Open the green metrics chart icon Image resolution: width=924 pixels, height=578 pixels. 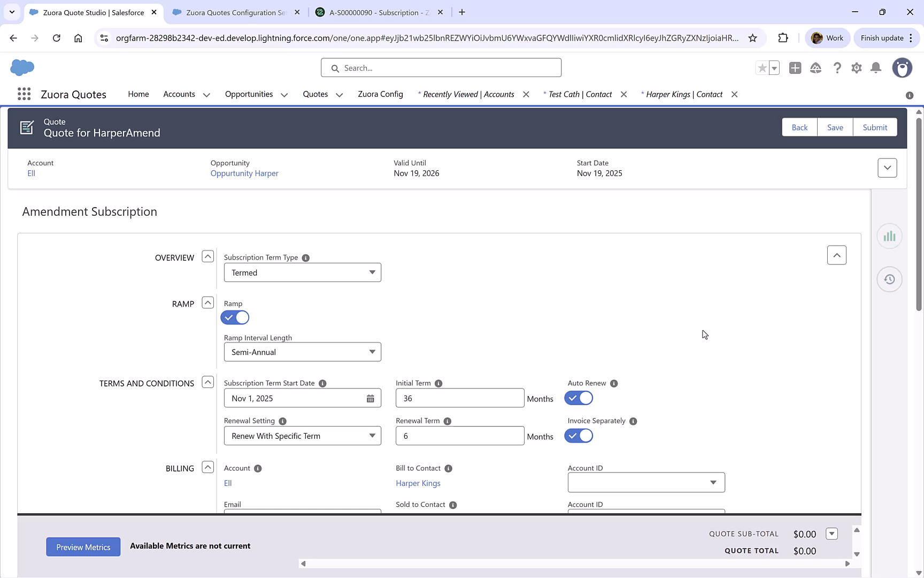[889, 235]
